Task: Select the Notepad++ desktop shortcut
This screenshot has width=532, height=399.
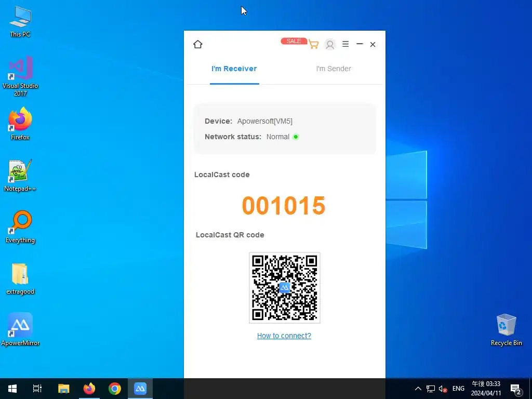Action: [20, 176]
